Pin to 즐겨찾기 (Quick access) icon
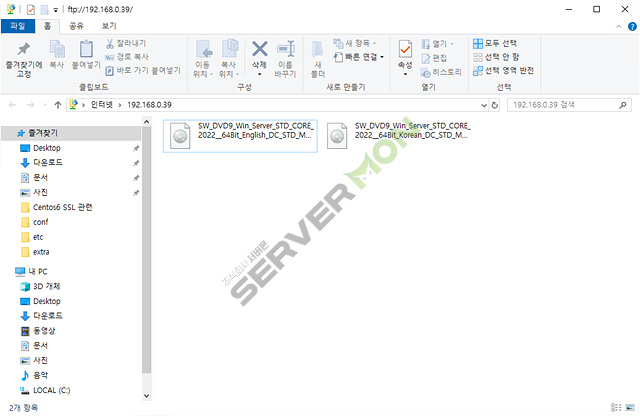This screenshot has width=640, height=416. pos(24,59)
